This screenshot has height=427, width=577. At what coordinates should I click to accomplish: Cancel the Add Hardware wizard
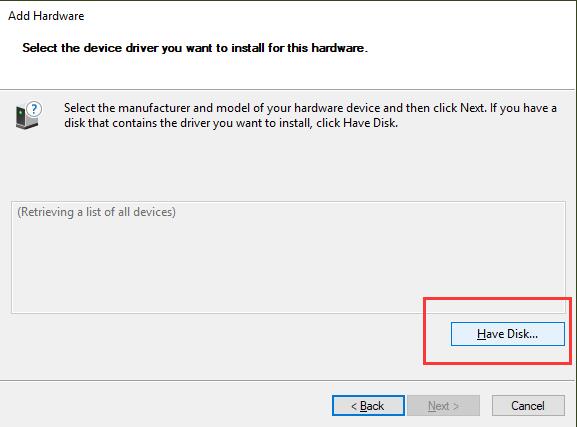click(x=528, y=406)
